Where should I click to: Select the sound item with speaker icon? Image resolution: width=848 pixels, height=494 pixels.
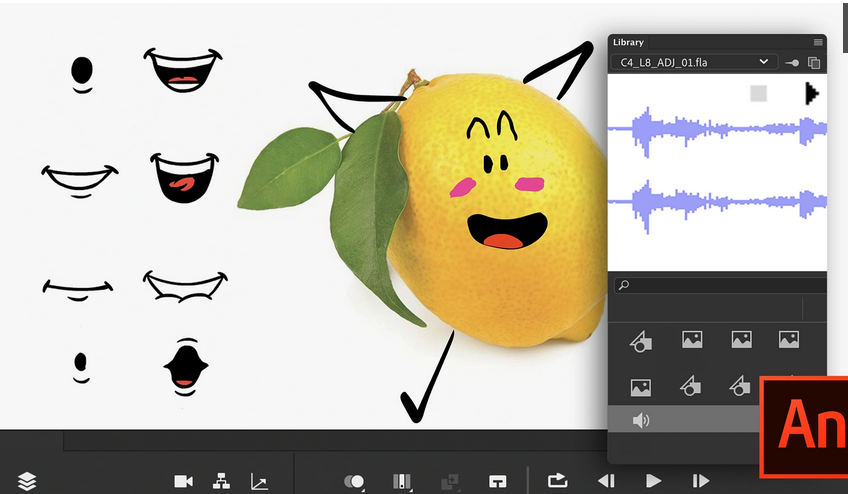point(640,420)
